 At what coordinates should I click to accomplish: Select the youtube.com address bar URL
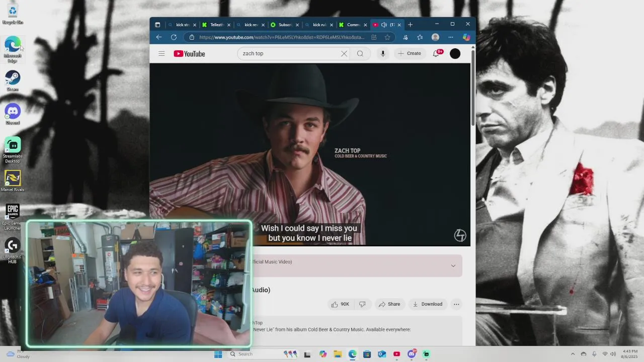coord(282,37)
